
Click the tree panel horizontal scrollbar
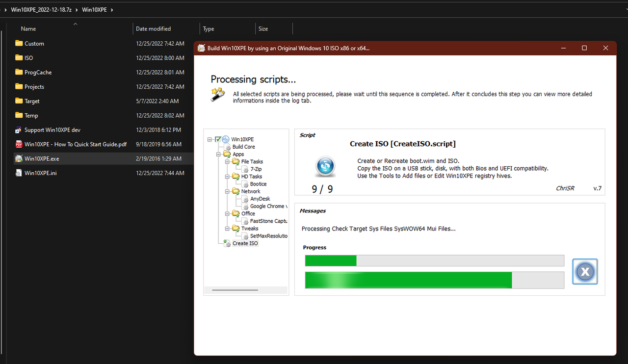tap(235, 290)
